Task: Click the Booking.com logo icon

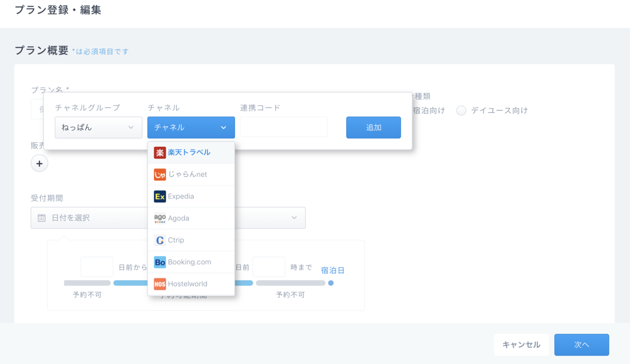Action: click(x=160, y=262)
